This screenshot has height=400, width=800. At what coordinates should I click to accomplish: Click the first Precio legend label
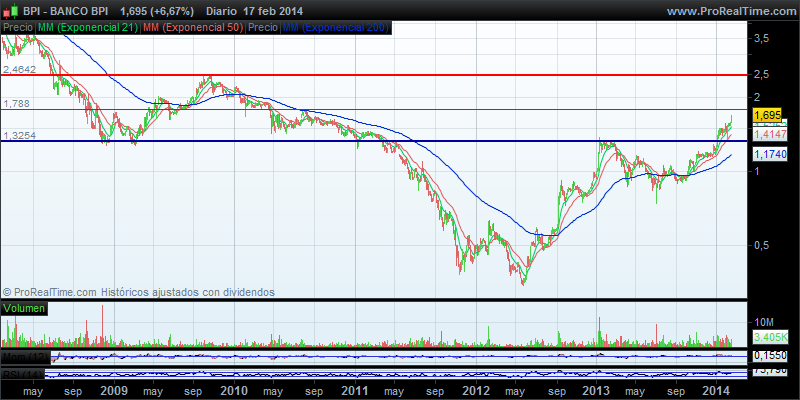18,27
